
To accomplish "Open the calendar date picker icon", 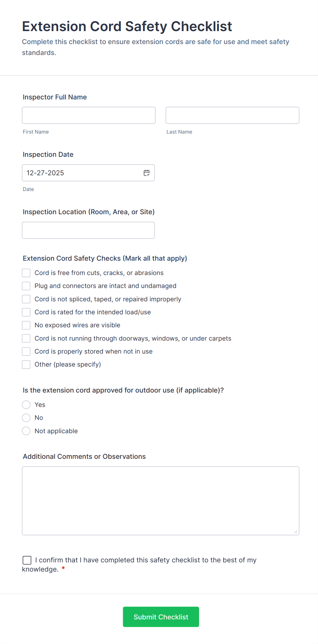I will tap(147, 173).
